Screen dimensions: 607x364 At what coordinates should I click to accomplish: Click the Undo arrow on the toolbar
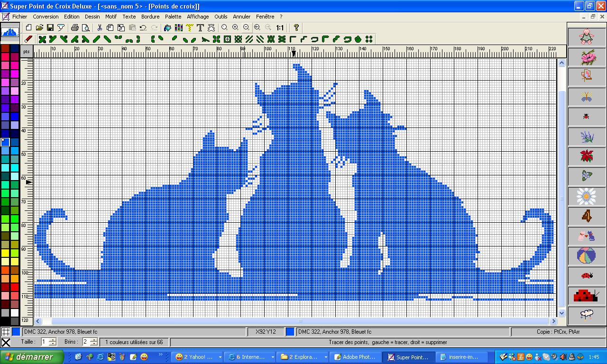144,27
